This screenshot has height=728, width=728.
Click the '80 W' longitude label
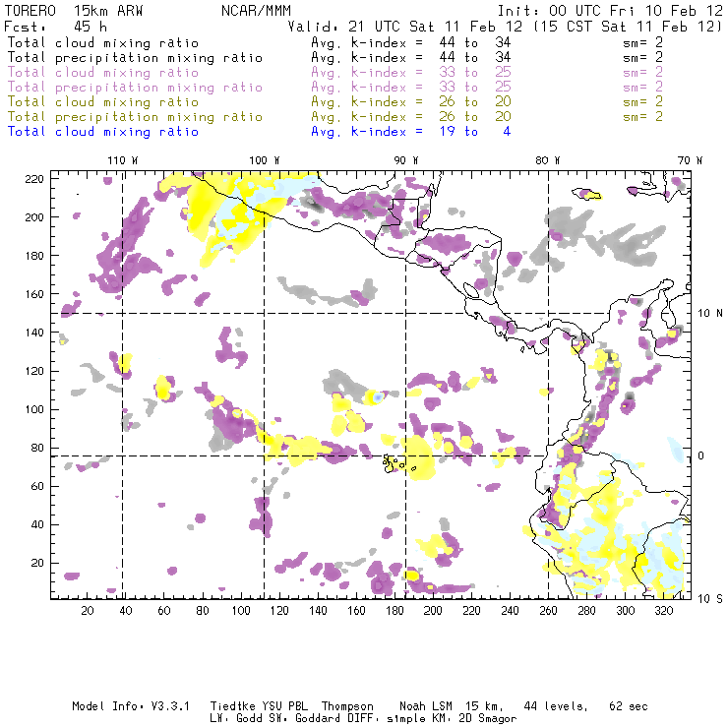[547, 160]
